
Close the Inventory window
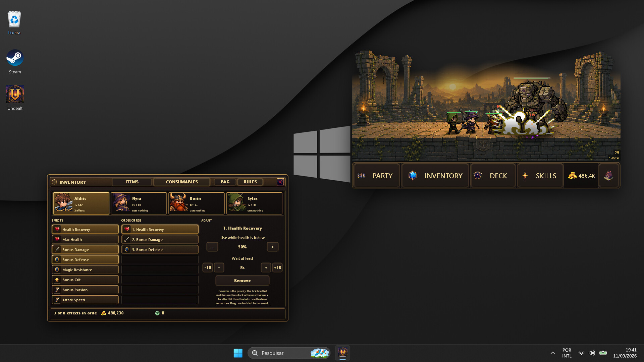280,182
